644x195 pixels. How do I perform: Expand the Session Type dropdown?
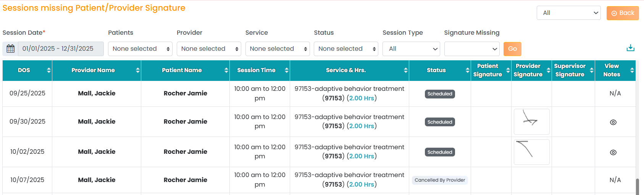tap(411, 49)
